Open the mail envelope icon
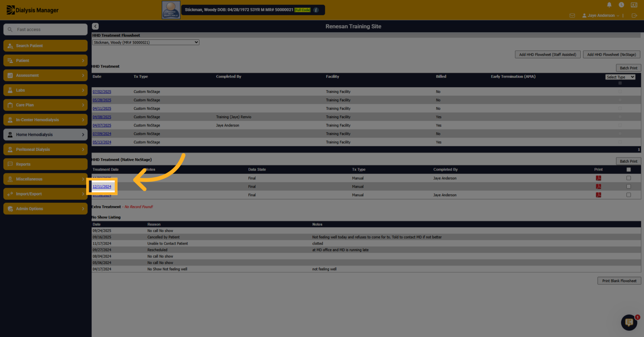 click(572, 16)
